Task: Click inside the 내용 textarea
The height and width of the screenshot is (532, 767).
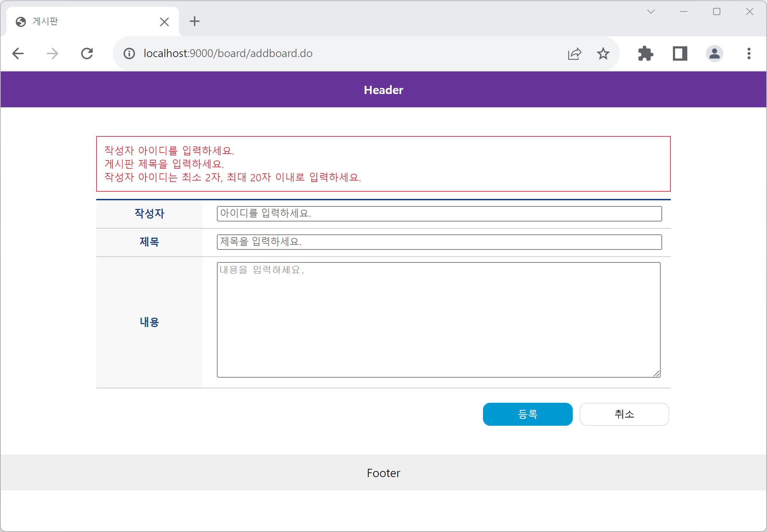Action: point(438,319)
